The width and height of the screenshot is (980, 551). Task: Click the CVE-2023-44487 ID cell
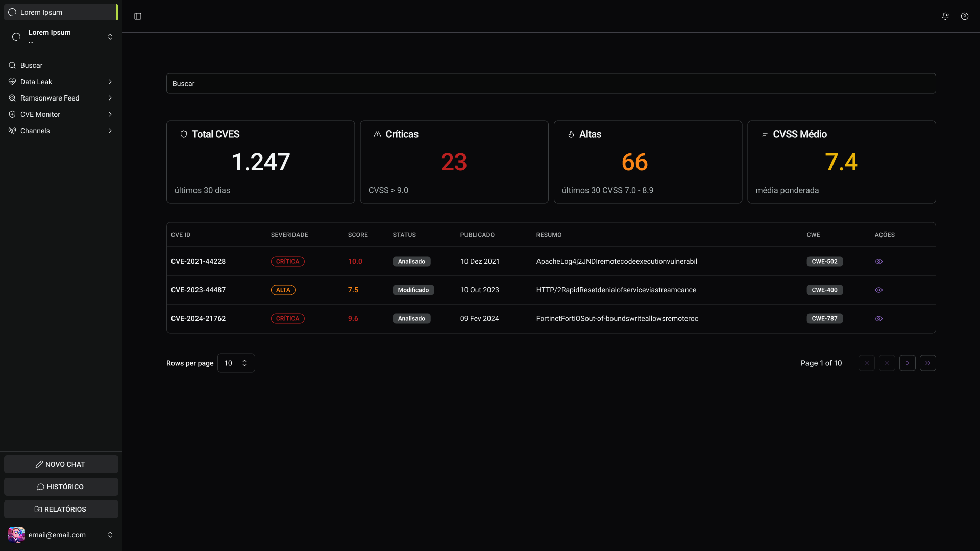pyautogui.click(x=198, y=290)
